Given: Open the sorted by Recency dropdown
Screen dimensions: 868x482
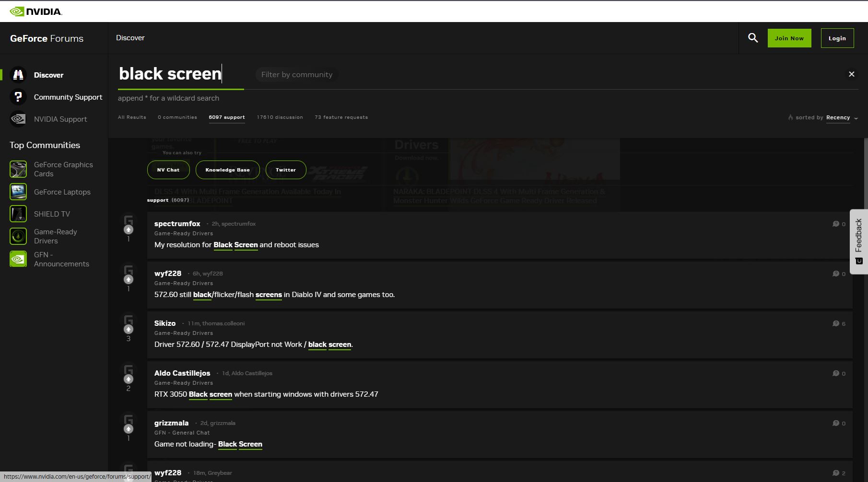Looking at the screenshot, I should click(842, 117).
